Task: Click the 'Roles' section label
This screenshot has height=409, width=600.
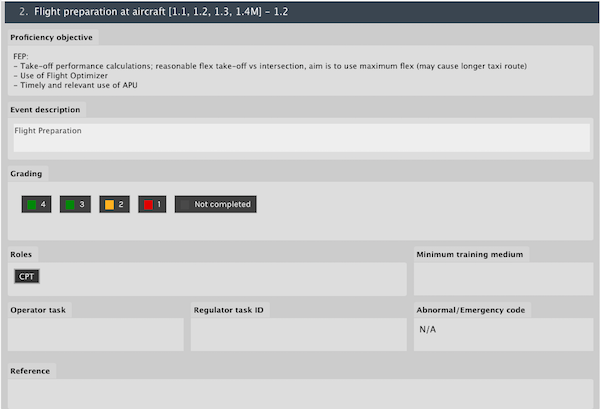Action: point(21,254)
